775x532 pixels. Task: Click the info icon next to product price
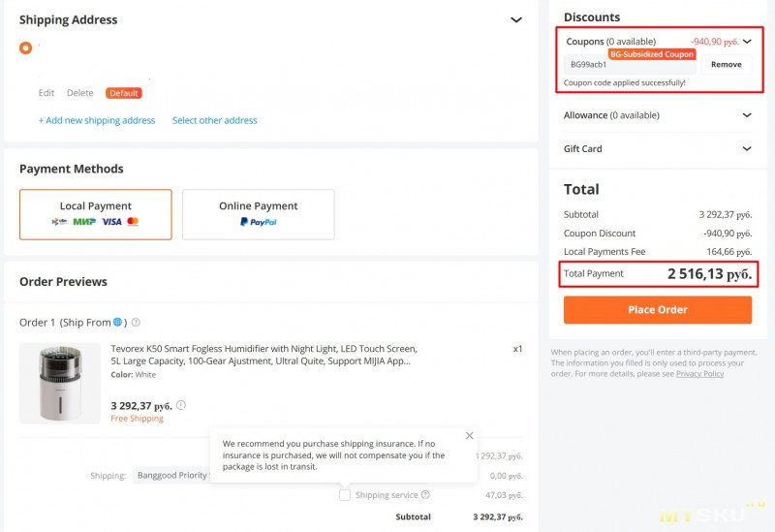click(181, 406)
